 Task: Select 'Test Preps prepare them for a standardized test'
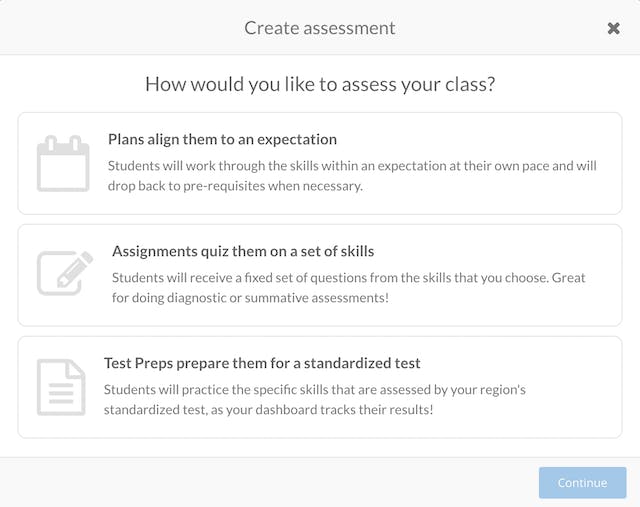coord(262,363)
